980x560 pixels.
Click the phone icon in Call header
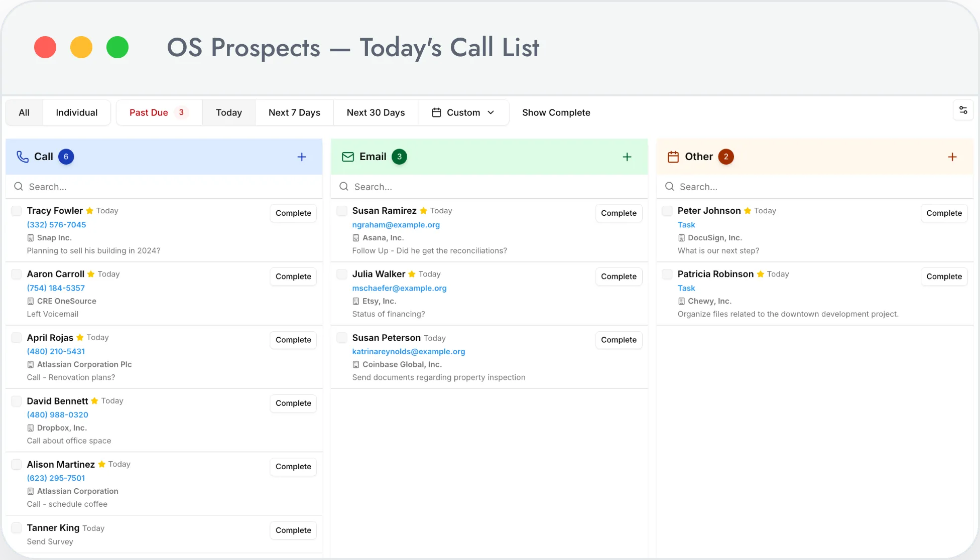(23, 157)
